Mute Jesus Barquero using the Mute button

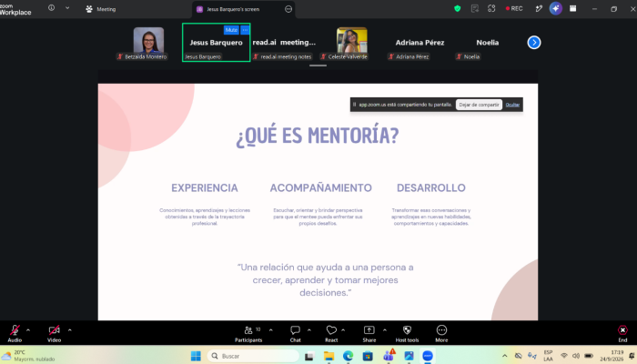(231, 30)
